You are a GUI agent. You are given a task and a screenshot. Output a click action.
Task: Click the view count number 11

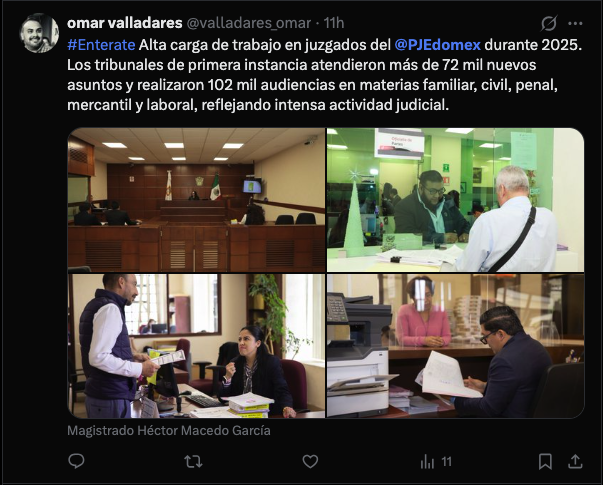[x=446, y=461]
